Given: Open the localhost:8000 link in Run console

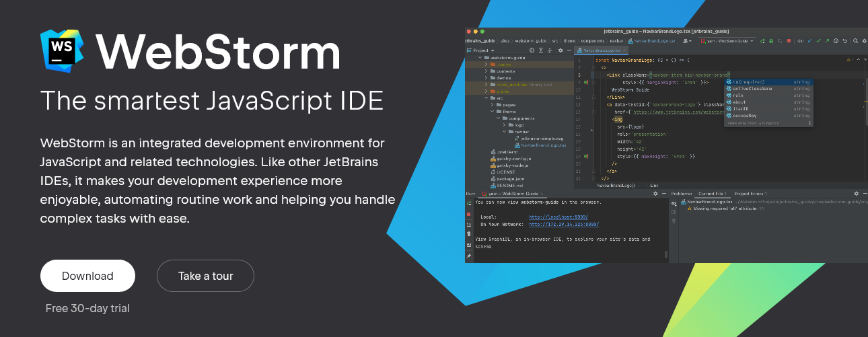Looking at the screenshot, I should tap(558, 217).
